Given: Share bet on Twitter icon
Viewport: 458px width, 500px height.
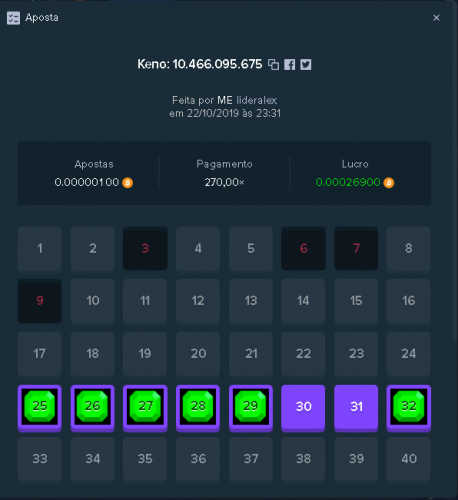Looking at the screenshot, I should pyautogui.click(x=306, y=64).
